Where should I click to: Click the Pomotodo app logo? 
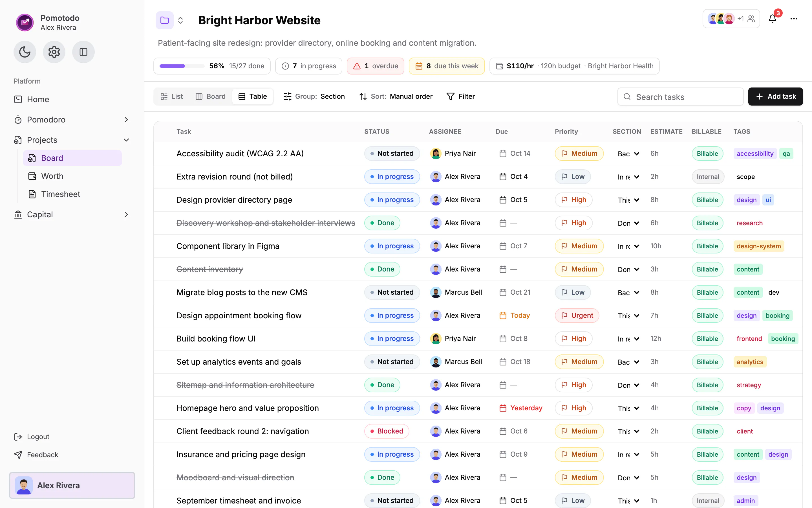point(25,23)
